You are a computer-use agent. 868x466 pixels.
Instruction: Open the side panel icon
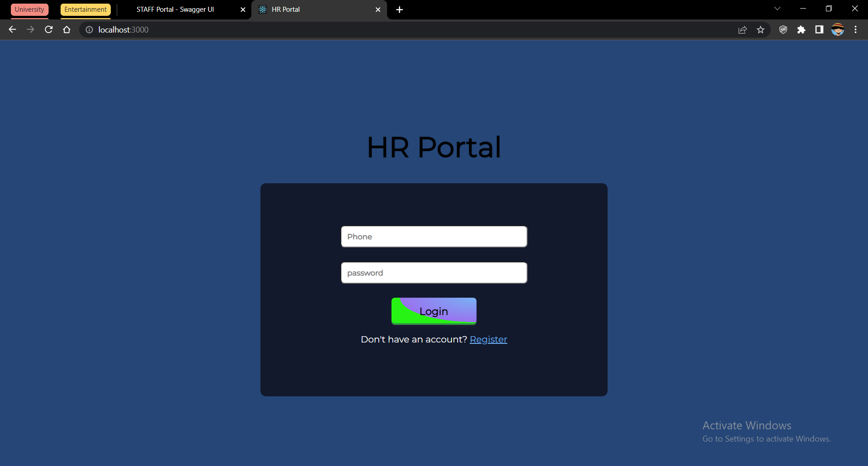click(819, 29)
